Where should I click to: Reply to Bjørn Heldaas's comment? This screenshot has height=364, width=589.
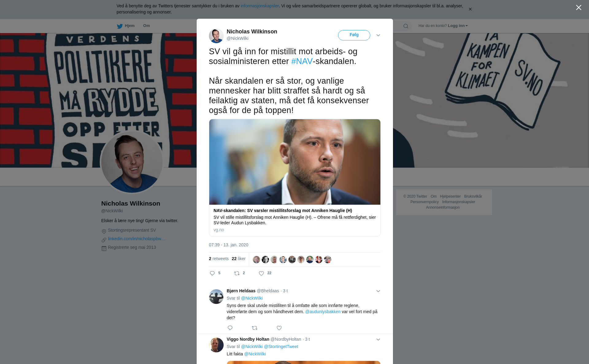coord(230,328)
